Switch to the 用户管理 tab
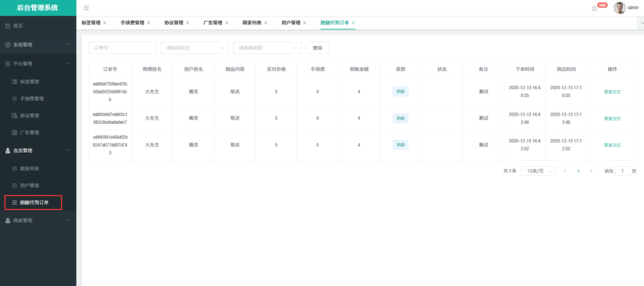This screenshot has width=644, height=286. (291, 23)
